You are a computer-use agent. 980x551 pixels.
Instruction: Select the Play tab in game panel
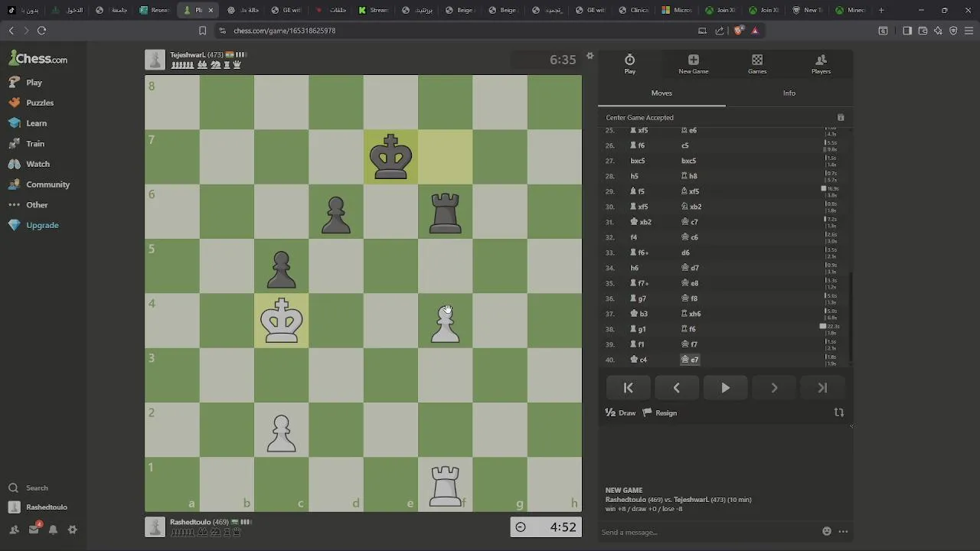click(x=629, y=64)
